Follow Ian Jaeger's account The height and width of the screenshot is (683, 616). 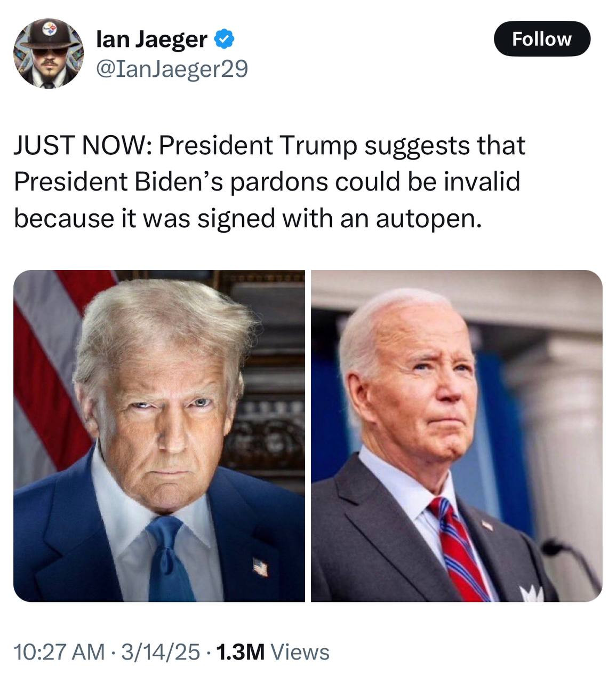coord(542,39)
